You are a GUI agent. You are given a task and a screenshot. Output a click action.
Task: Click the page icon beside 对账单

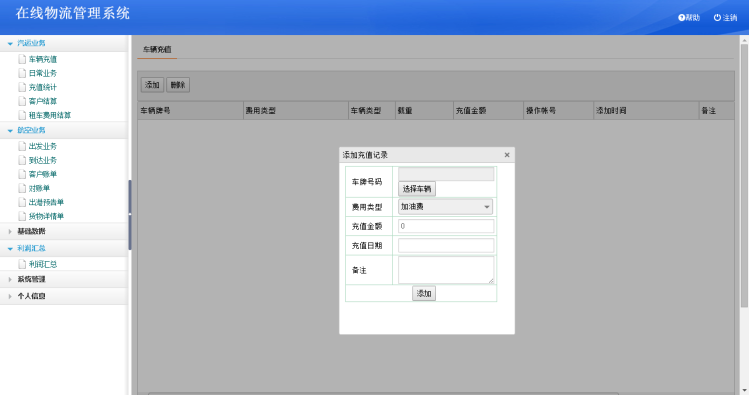click(22, 188)
